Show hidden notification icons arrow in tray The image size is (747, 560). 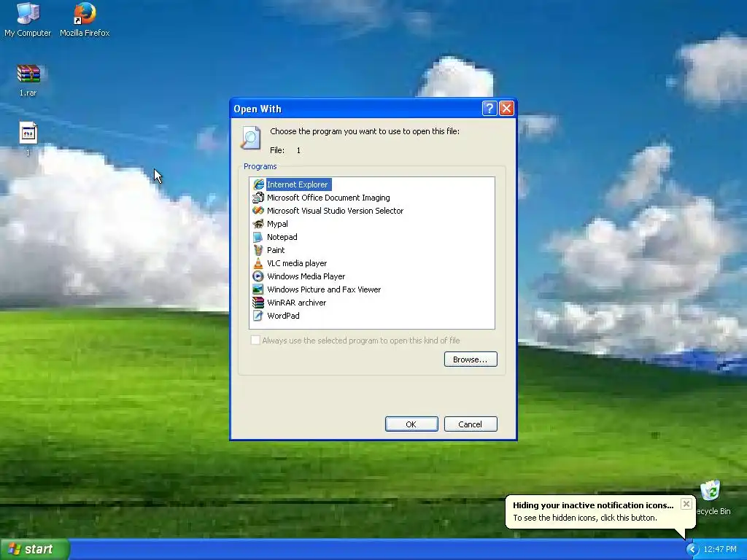point(693,549)
